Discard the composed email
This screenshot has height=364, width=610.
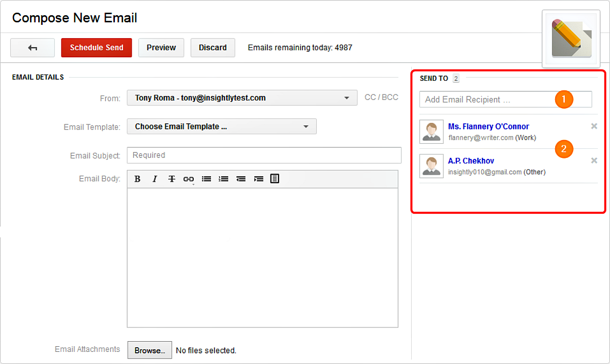point(212,47)
